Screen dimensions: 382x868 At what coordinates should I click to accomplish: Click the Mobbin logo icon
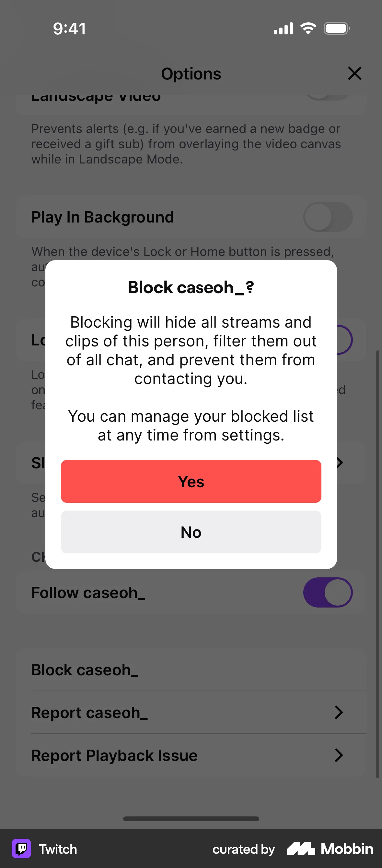point(302,849)
